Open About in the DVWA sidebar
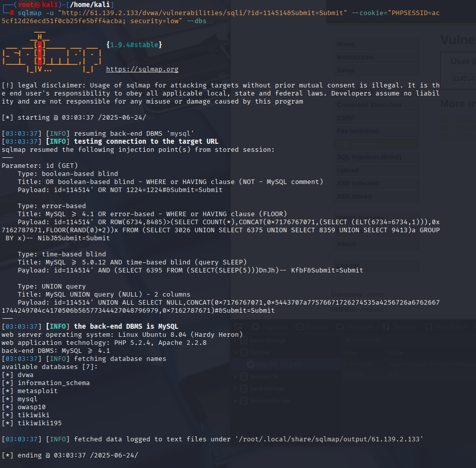 [x=376, y=244]
